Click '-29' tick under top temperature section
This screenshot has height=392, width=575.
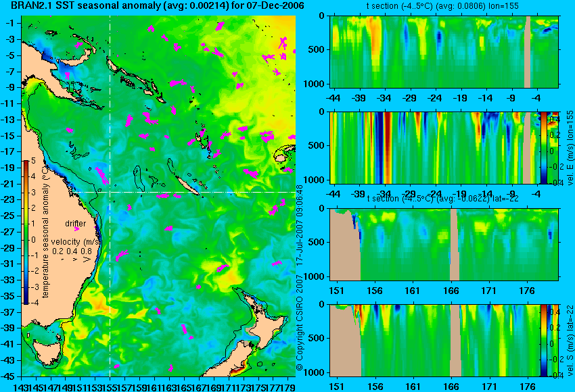click(x=409, y=98)
